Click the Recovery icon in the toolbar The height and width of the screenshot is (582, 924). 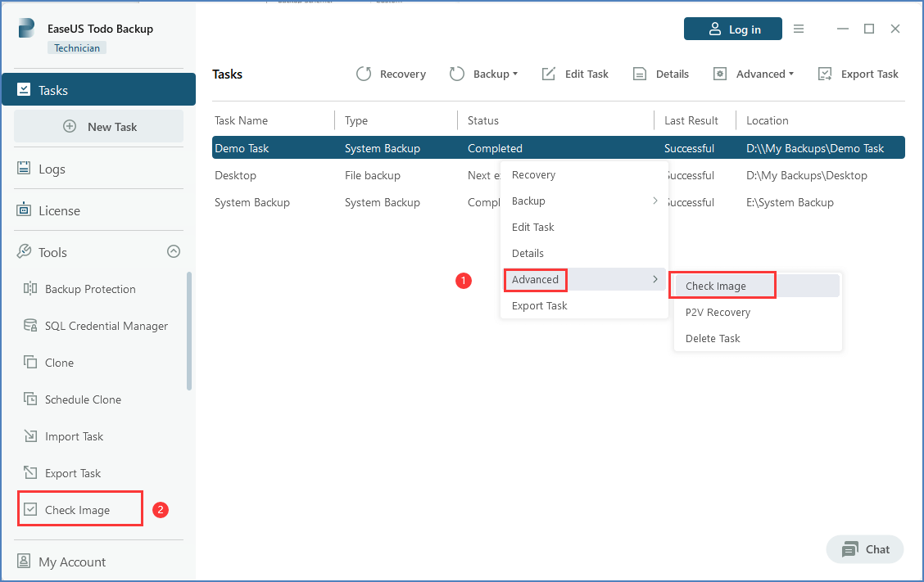pos(365,74)
